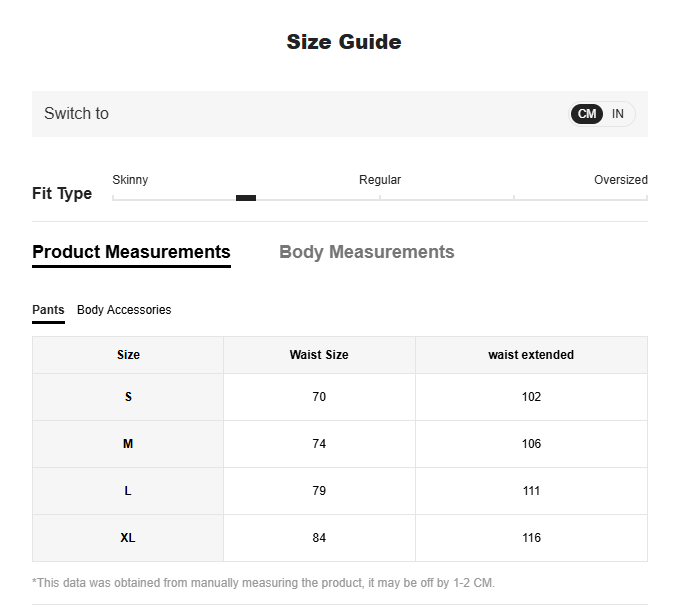Screen dimensions: 673x607
Task: Click the Regular fit label
Action: click(x=380, y=180)
